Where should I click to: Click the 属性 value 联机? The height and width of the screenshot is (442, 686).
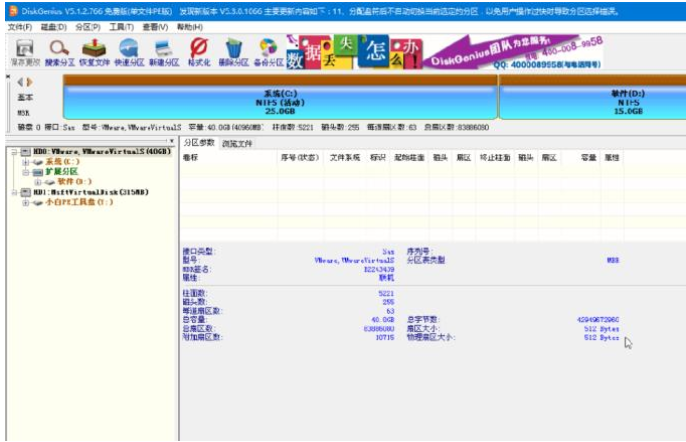click(386, 277)
